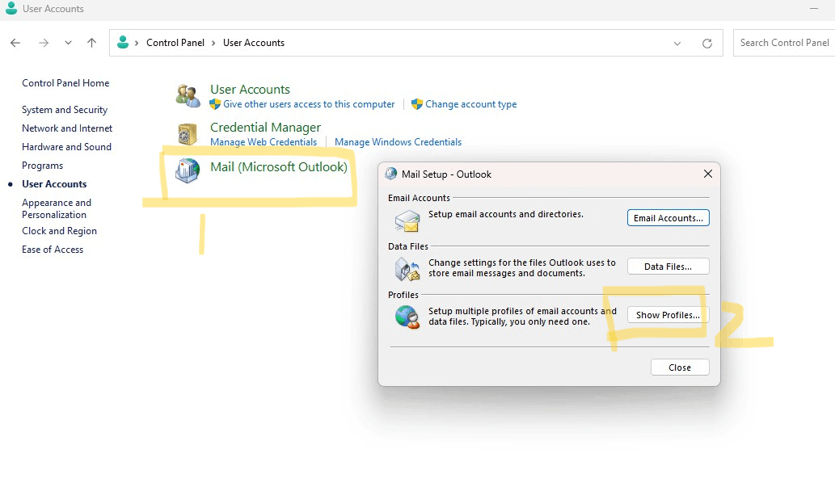The width and height of the screenshot is (835, 504).
Task: Click the User Accounts two-people icon
Action: pyautogui.click(x=188, y=95)
